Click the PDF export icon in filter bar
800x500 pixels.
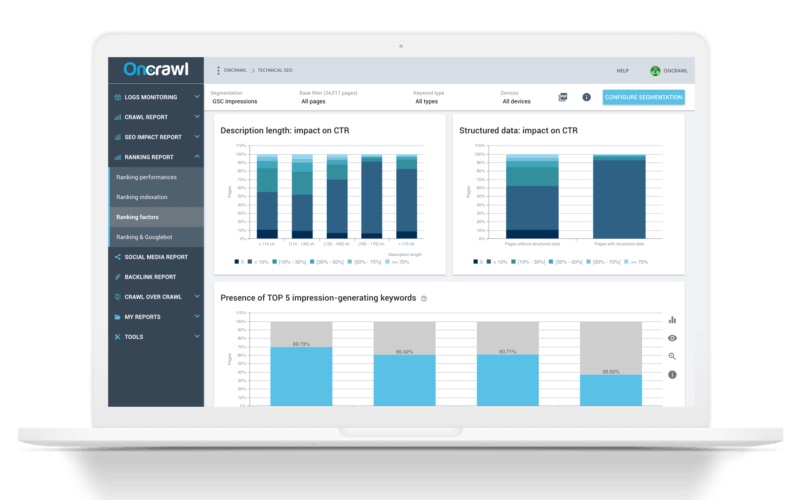coord(563,97)
